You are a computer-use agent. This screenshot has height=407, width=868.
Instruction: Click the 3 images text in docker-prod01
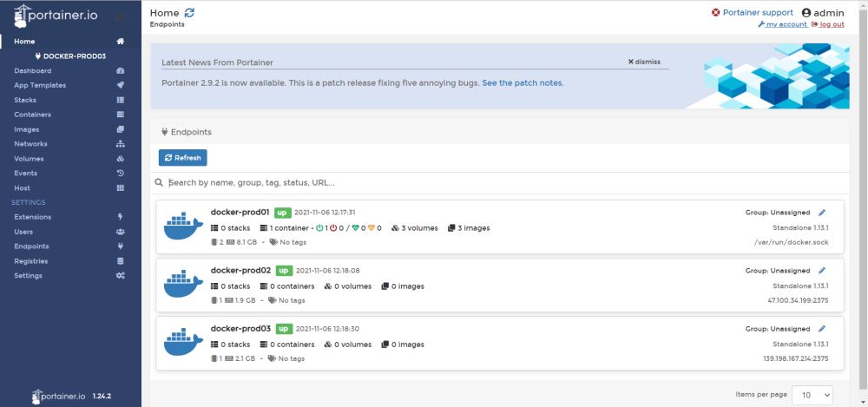click(473, 228)
